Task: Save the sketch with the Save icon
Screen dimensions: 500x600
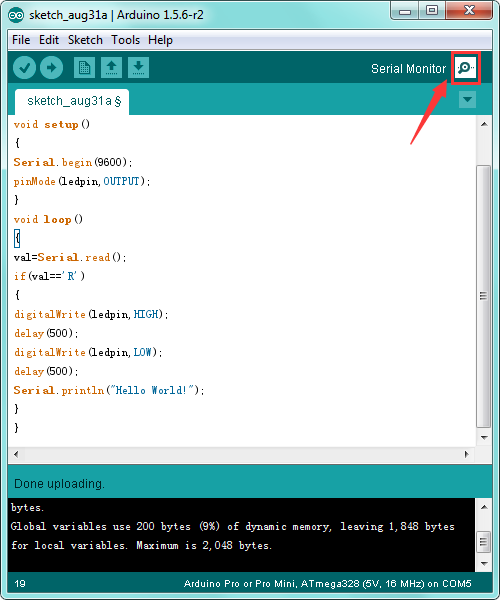Action: pyautogui.click(x=138, y=68)
